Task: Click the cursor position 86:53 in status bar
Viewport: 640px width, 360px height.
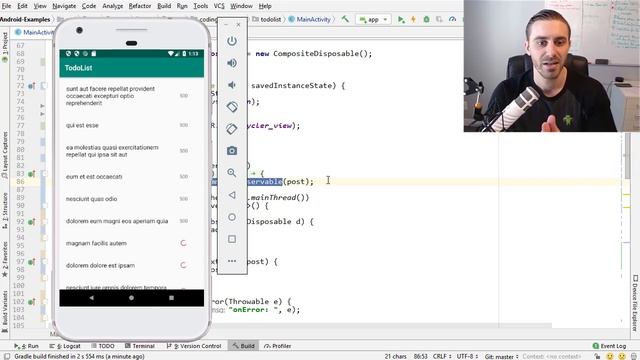Action: 420,356
